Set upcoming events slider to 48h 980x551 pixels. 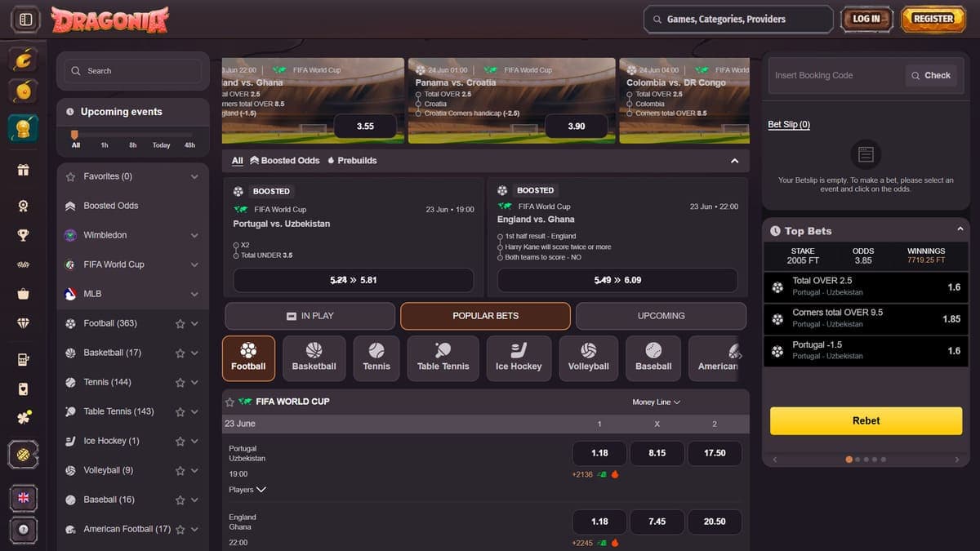pos(189,145)
